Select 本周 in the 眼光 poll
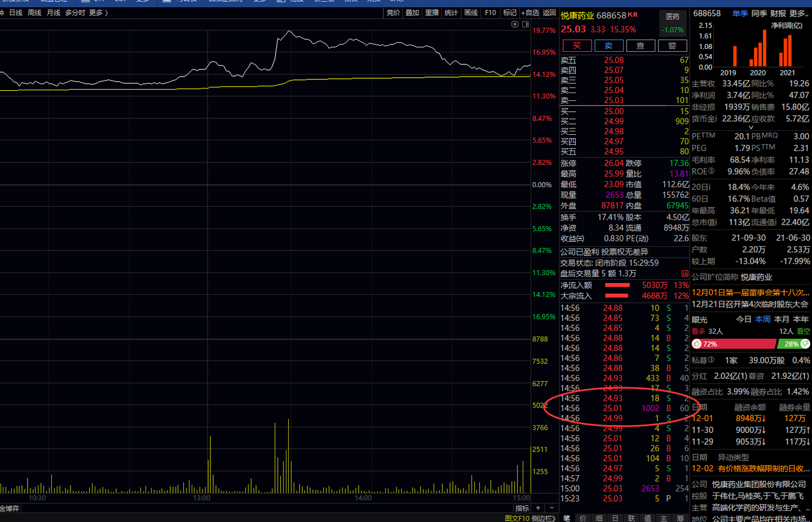This screenshot has width=812, height=522. tap(763, 319)
